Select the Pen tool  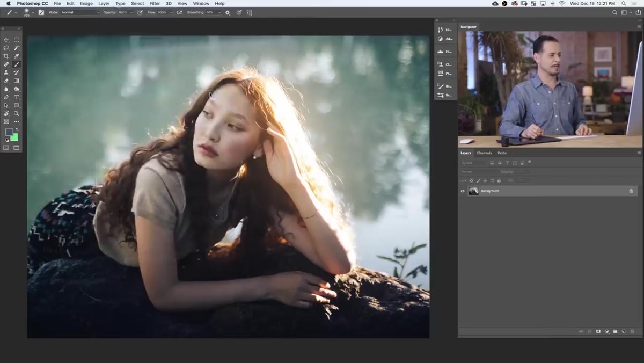(6, 97)
